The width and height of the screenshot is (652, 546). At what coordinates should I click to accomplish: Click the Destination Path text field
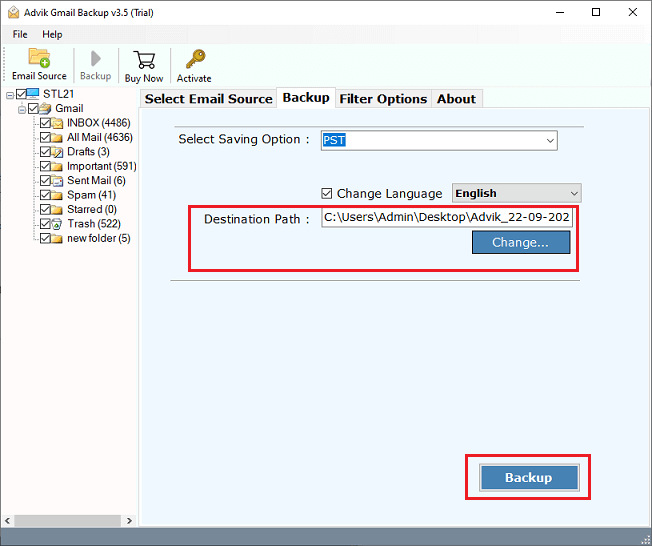click(447, 217)
